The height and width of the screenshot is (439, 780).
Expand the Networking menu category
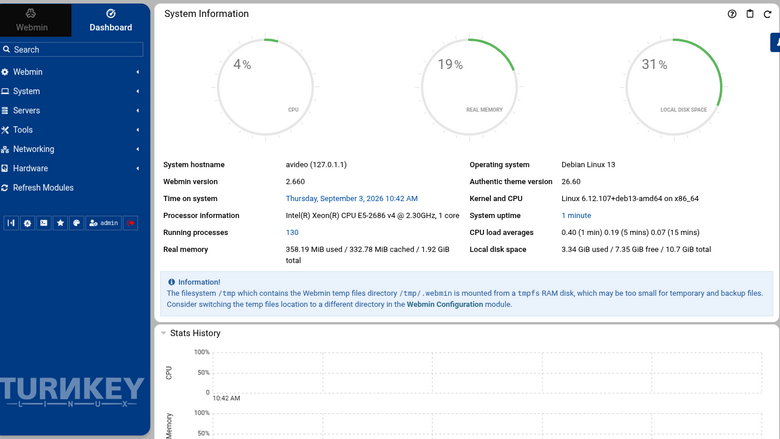point(72,149)
